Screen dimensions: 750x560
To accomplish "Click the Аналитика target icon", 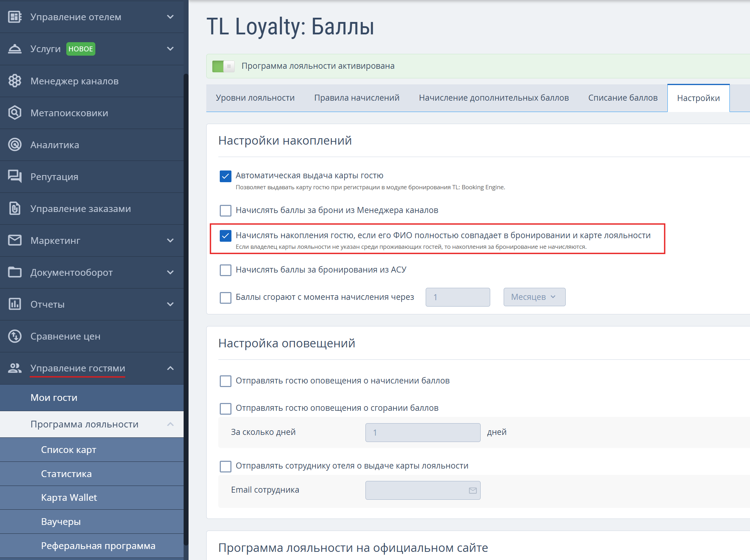I will (x=15, y=145).
